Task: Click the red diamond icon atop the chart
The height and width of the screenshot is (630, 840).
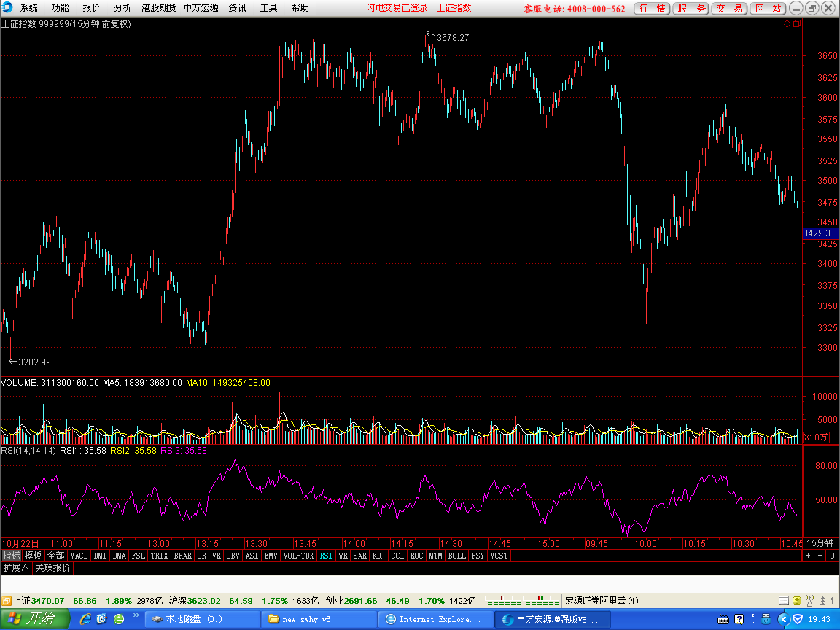Action: [787, 23]
